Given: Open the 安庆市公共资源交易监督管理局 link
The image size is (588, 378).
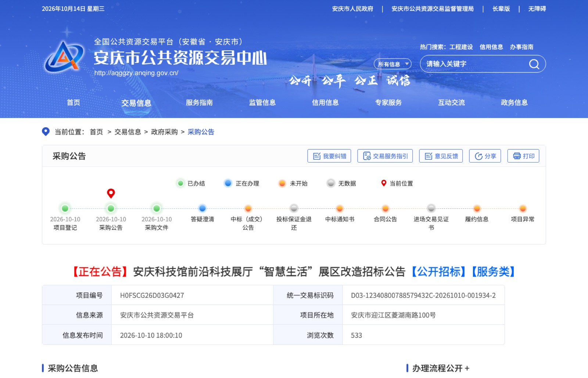Looking at the screenshot, I should [433, 9].
